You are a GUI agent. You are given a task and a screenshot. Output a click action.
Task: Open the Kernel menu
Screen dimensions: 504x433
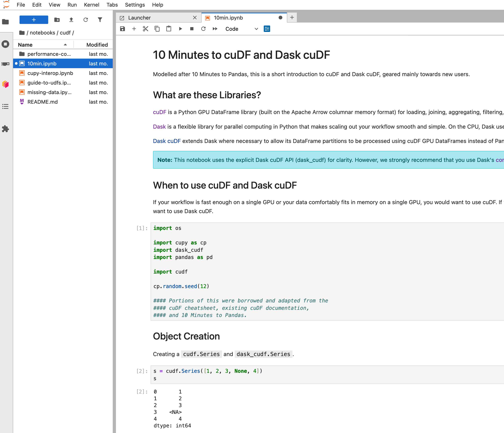91,5
